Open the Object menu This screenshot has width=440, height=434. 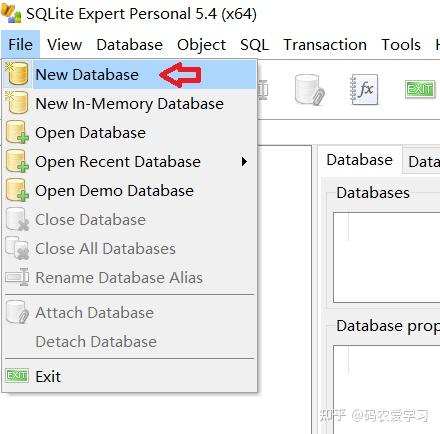[201, 45]
